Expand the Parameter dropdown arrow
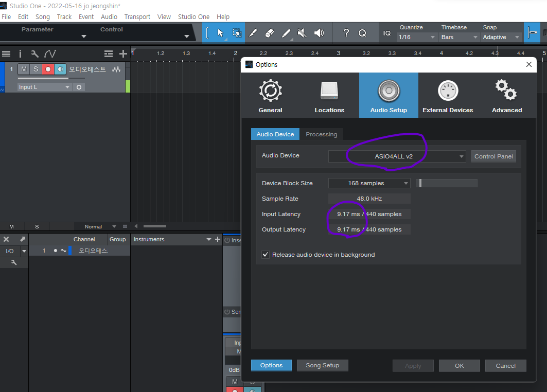 pos(84,37)
